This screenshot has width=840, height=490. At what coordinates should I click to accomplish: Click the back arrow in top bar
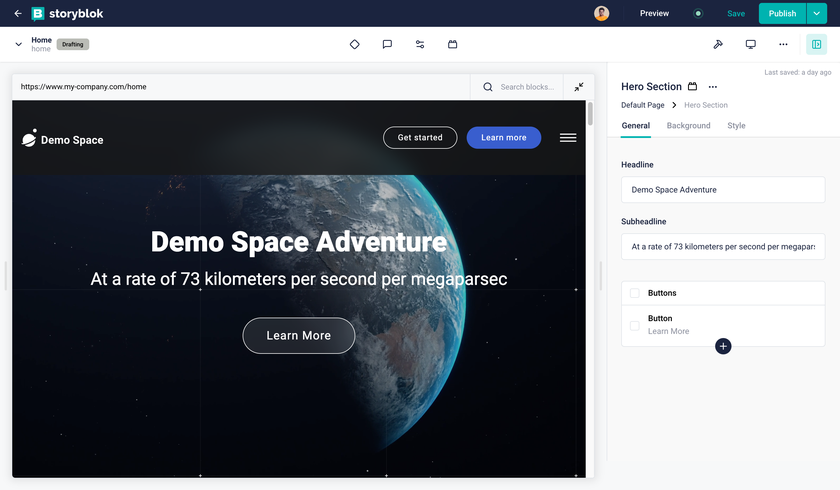[18, 14]
